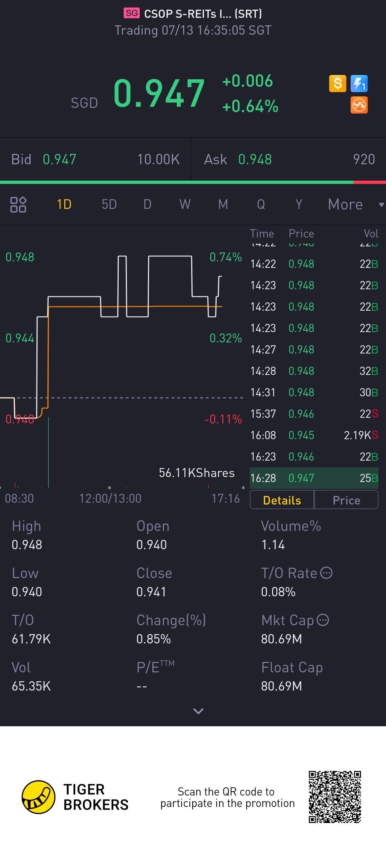
Task: Tap the orange circular icon below the dollar icon
Action: click(x=359, y=105)
